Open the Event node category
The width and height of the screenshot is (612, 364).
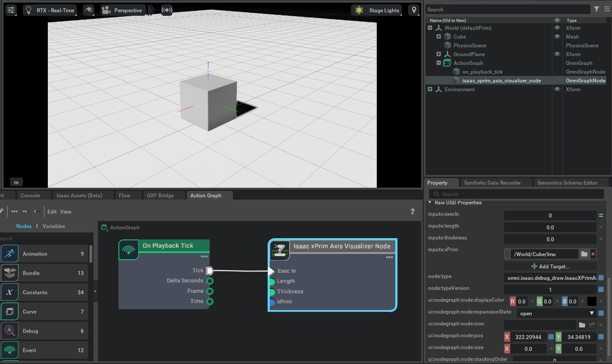(44, 350)
